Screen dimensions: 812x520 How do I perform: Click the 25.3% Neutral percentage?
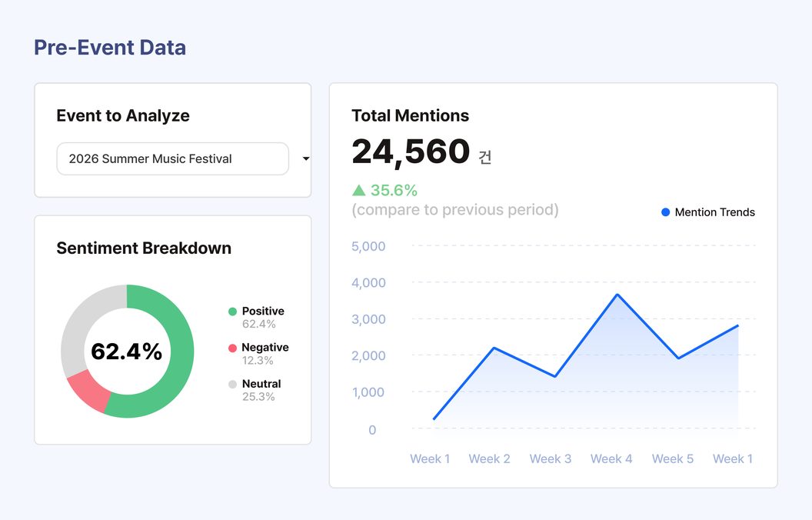point(258,397)
